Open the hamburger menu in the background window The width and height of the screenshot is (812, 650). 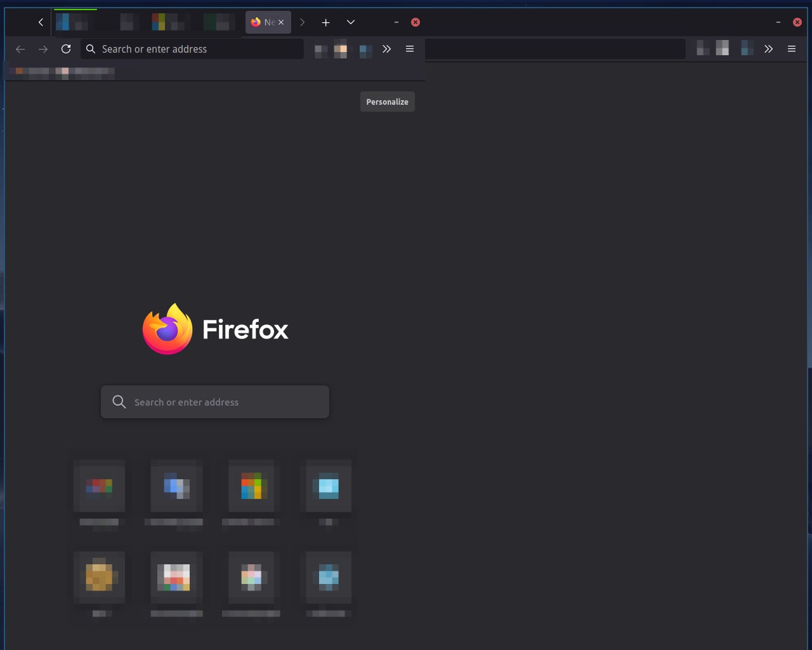click(x=792, y=49)
